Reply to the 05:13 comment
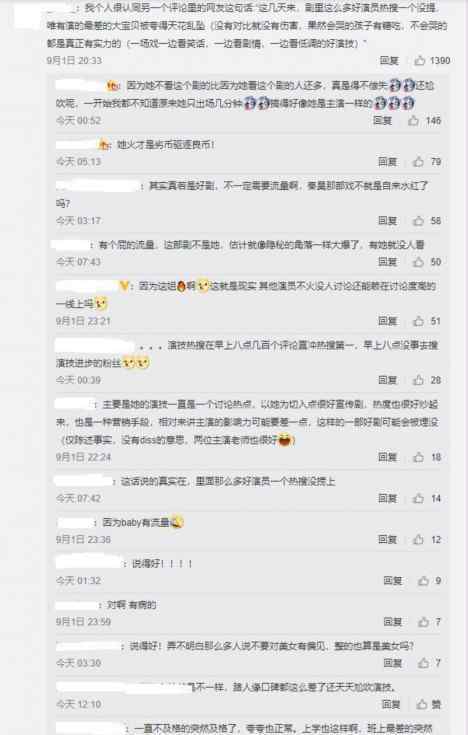 tap(388, 162)
